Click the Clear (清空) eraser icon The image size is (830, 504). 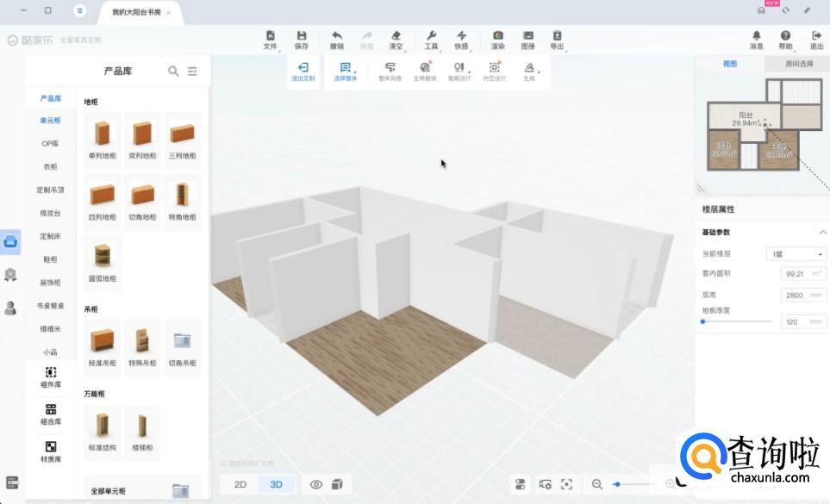[396, 36]
